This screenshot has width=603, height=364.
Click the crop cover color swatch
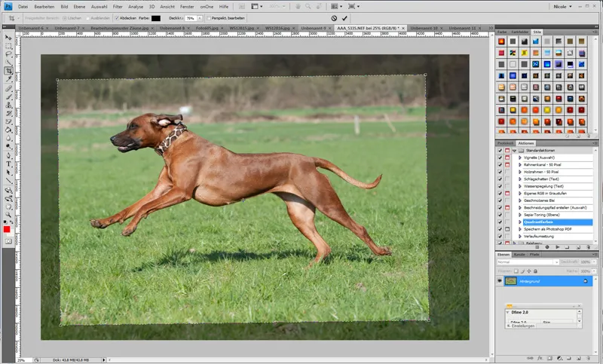point(156,18)
